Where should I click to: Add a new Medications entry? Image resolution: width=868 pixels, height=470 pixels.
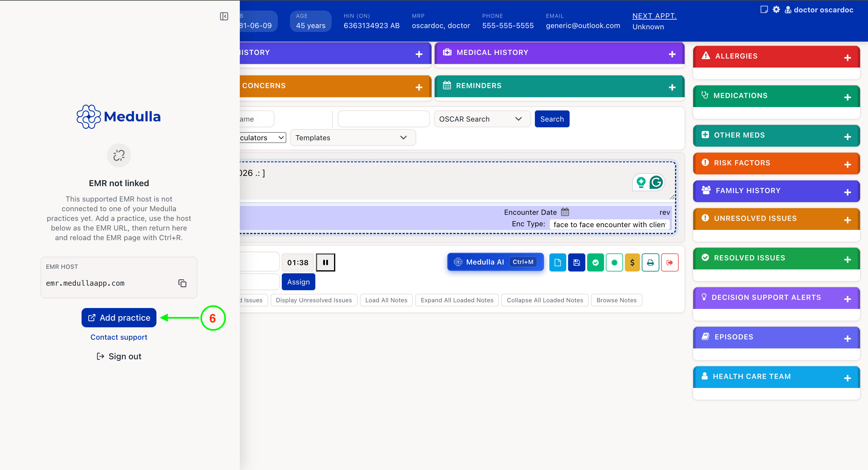847,97
